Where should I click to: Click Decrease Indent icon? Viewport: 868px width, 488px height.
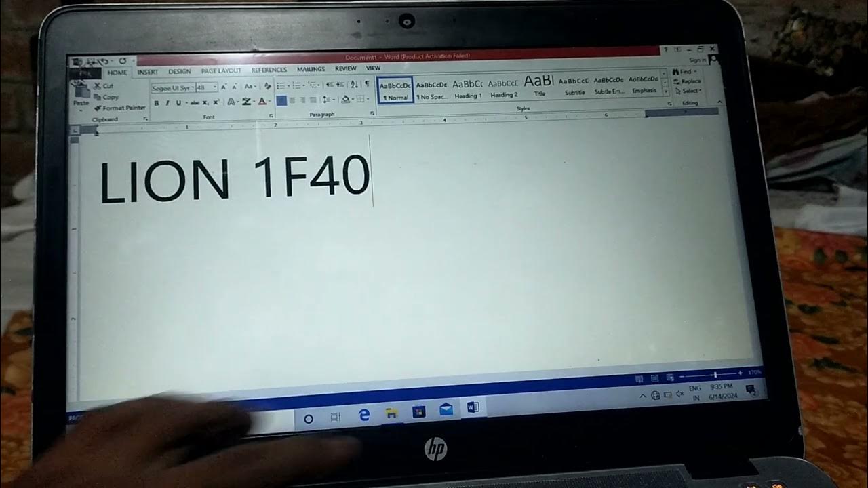[330, 85]
